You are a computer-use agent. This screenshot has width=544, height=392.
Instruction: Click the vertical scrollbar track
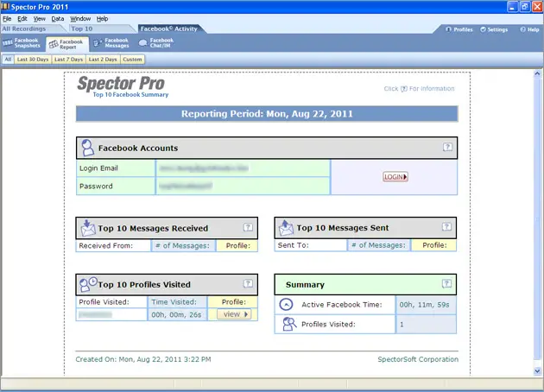(x=537, y=222)
